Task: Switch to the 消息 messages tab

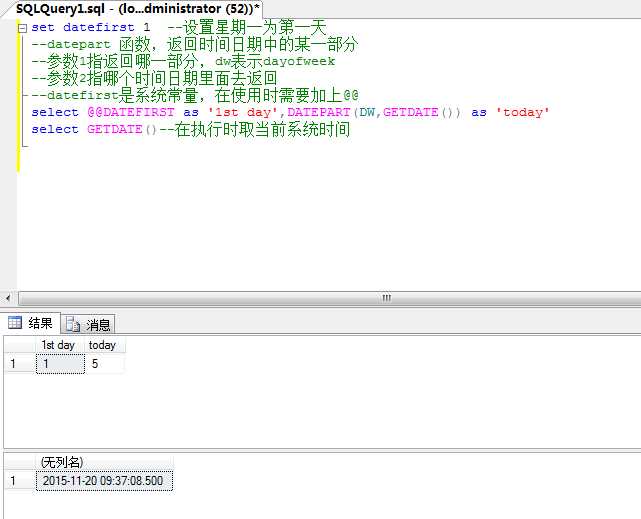Action: (x=88, y=324)
